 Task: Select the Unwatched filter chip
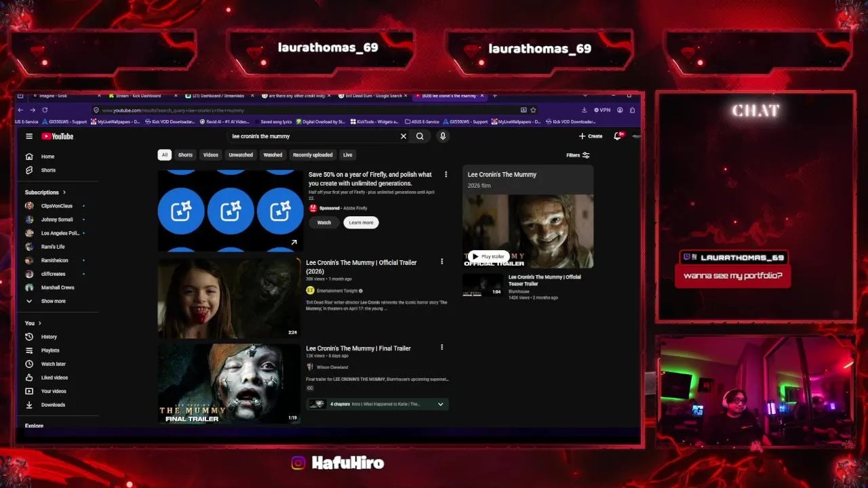pyautogui.click(x=241, y=155)
